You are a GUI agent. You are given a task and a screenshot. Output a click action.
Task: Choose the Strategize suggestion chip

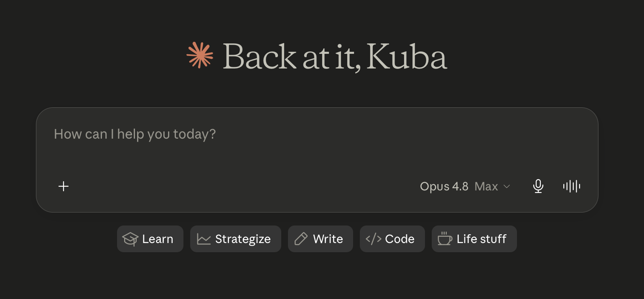(x=236, y=239)
